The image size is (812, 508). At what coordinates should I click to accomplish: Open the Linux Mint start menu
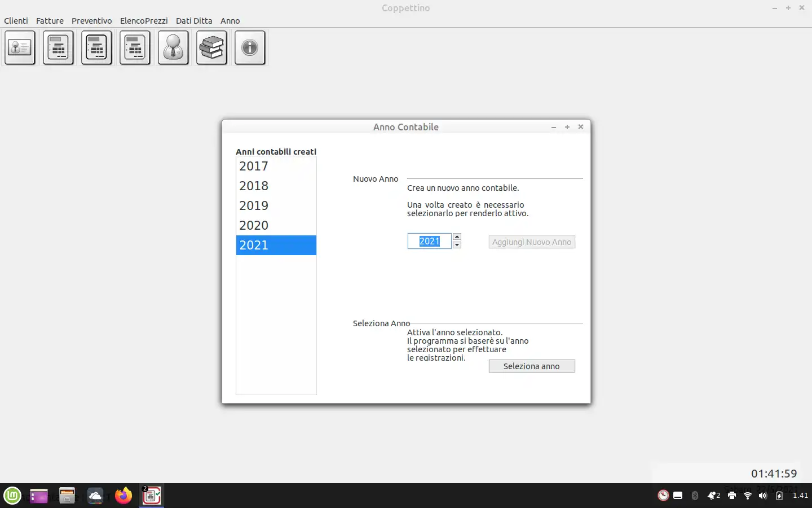(x=12, y=496)
